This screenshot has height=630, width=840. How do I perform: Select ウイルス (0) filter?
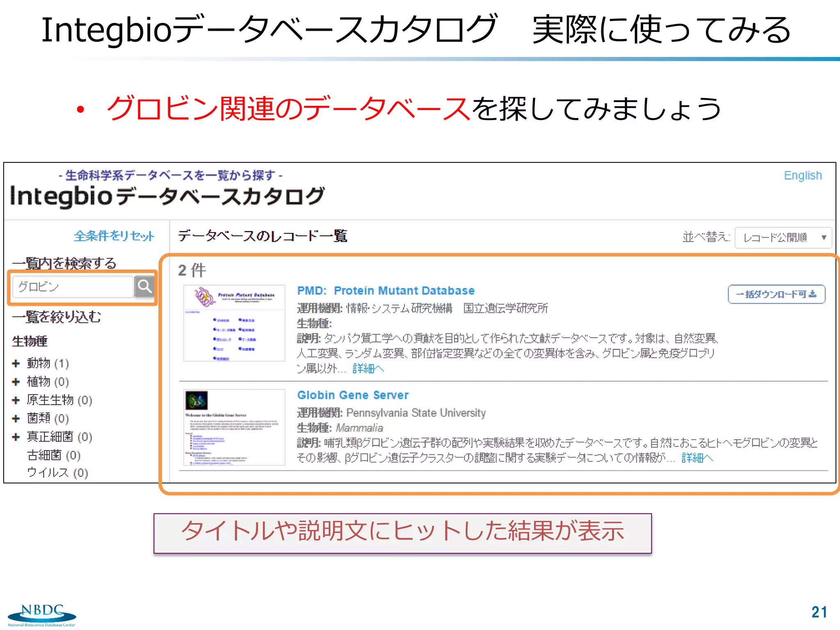(x=57, y=472)
